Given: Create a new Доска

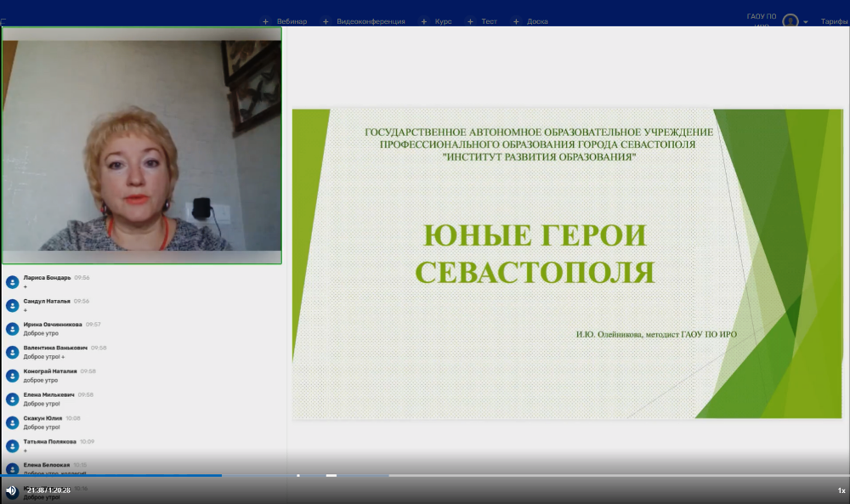Looking at the screenshot, I should tap(537, 22).
